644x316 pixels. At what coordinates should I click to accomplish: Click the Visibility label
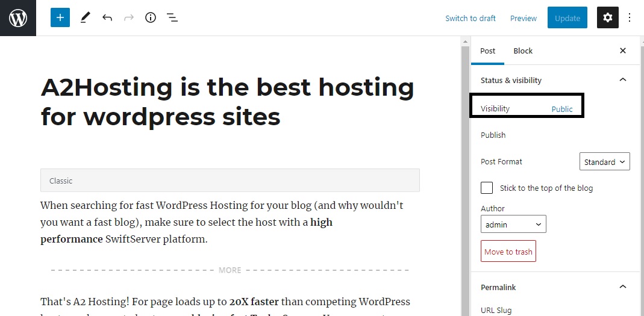[495, 109]
